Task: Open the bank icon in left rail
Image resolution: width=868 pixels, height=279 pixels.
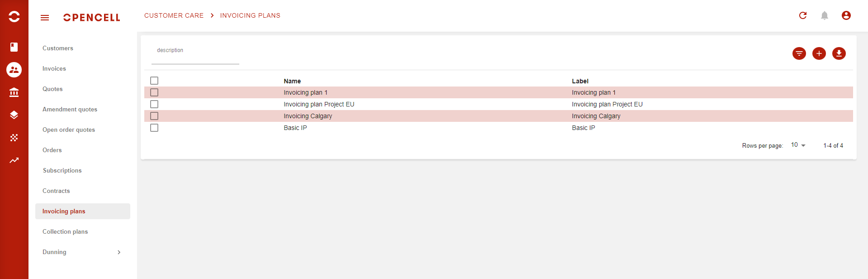Action: 14,92
